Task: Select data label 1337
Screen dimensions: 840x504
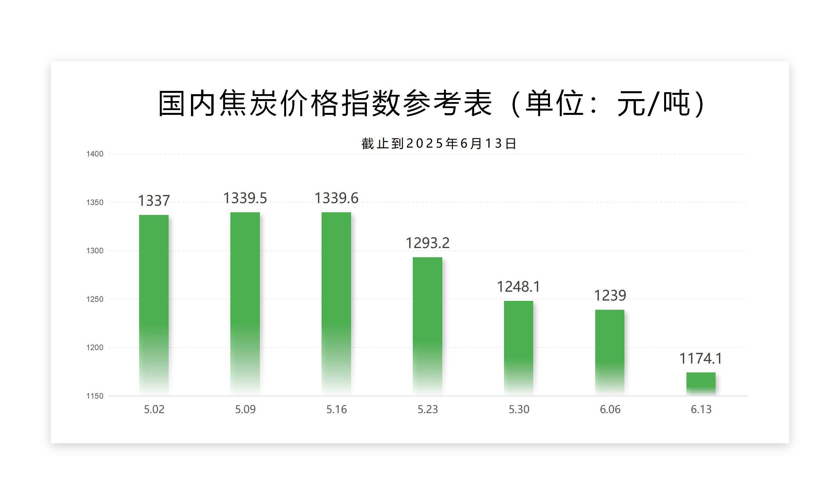Action: pos(154,201)
